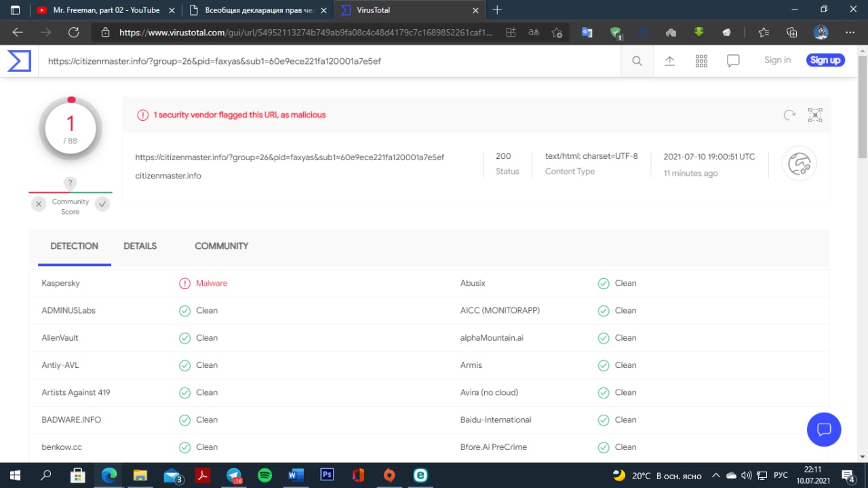Open Telegram from the taskbar

[235, 475]
